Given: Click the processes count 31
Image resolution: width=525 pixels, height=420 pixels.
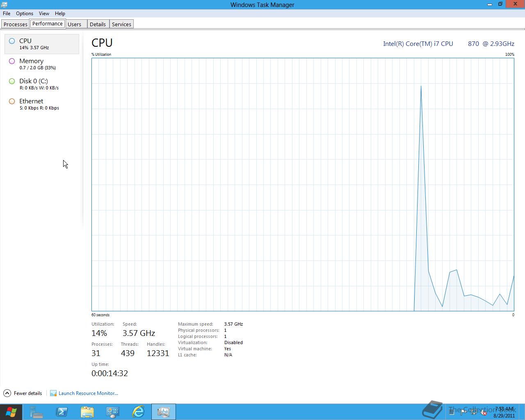Looking at the screenshot, I should 96,353.
